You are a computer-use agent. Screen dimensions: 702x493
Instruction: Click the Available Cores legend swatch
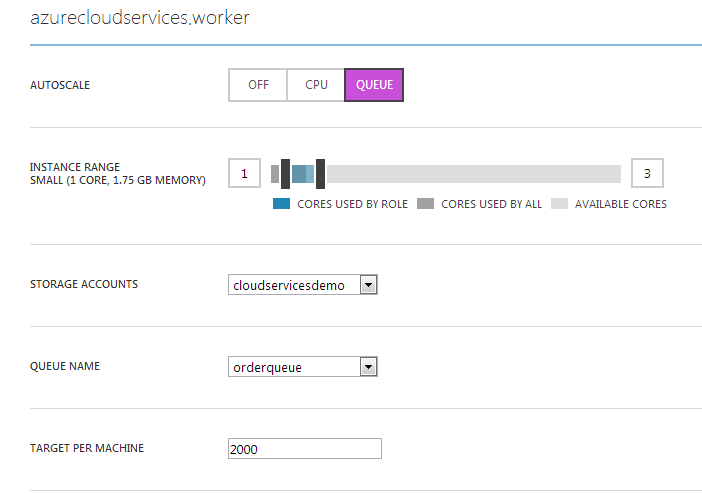[560, 204]
